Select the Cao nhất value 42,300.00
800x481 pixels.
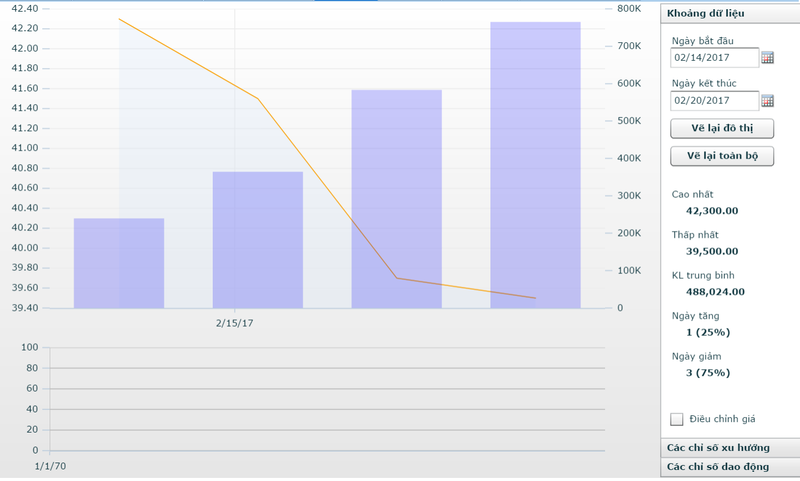[x=712, y=211]
